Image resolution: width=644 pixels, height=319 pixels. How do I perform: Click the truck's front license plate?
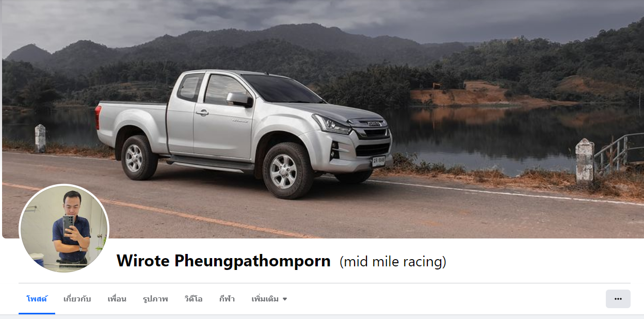click(379, 161)
